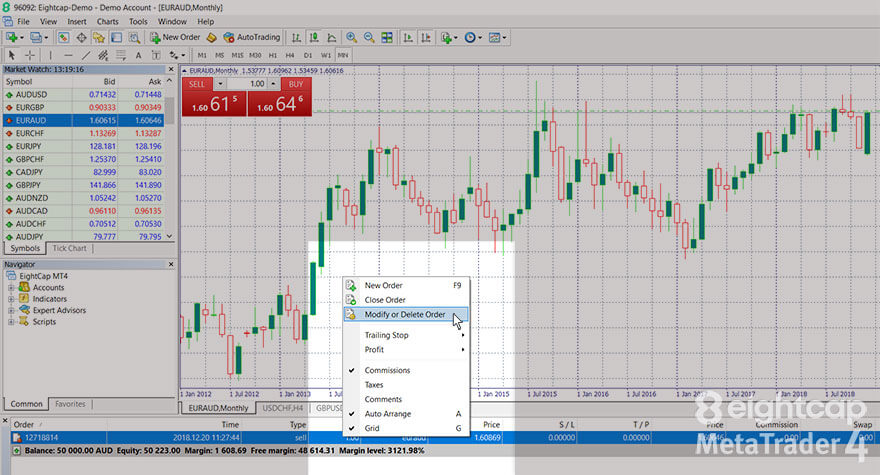Select the text 'A' drawing tool
The height and width of the screenshot is (475, 880).
coord(138,55)
